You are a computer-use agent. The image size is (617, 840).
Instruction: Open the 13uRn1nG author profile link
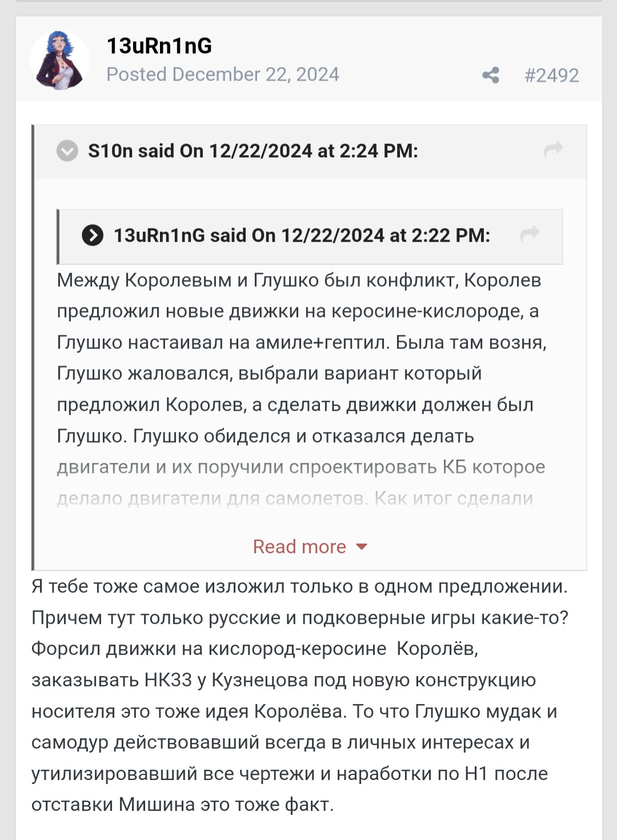tap(159, 46)
